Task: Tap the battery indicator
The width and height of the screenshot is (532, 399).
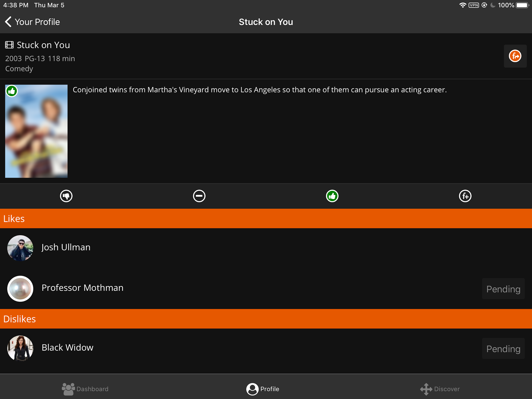Action: tap(522, 5)
